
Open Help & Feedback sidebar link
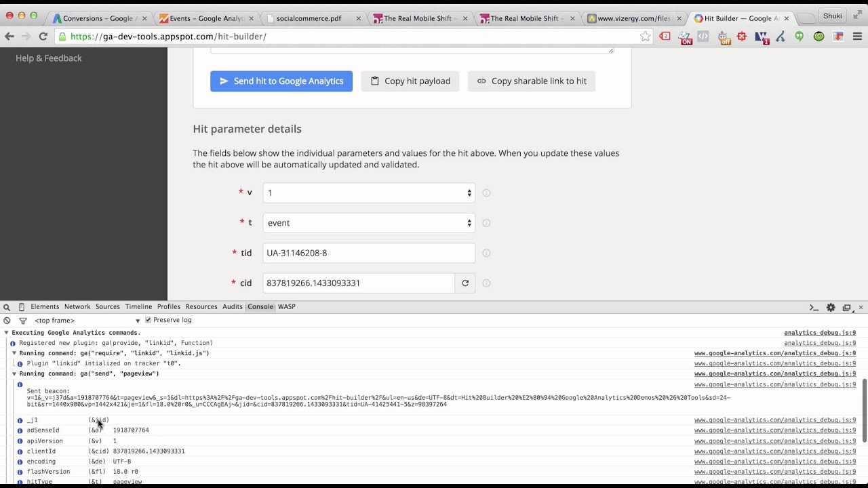[49, 58]
